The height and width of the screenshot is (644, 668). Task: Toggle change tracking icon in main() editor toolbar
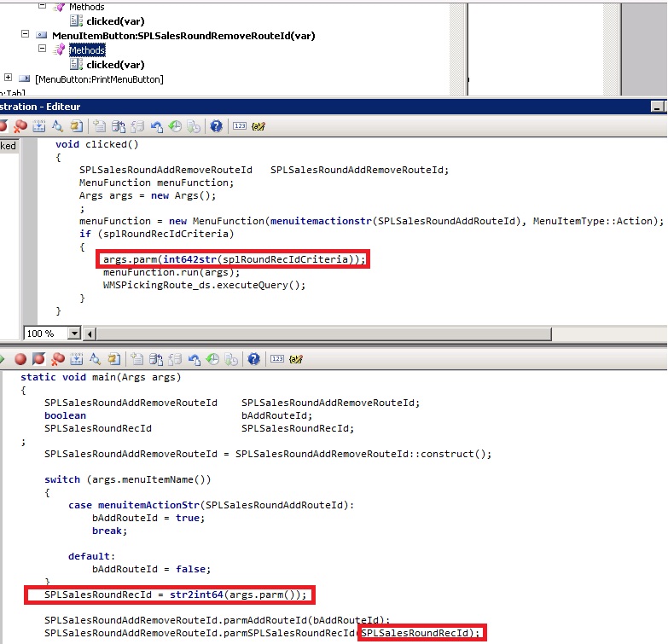coord(296,359)
